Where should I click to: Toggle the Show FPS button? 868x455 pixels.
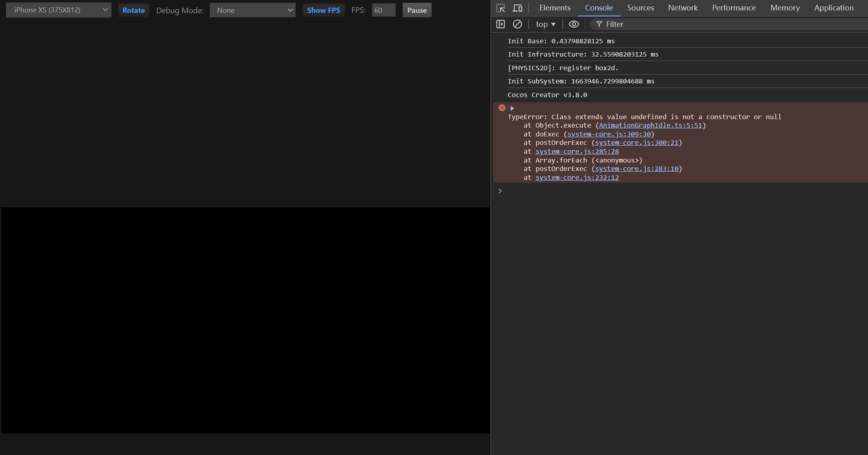tap(323, 10)
